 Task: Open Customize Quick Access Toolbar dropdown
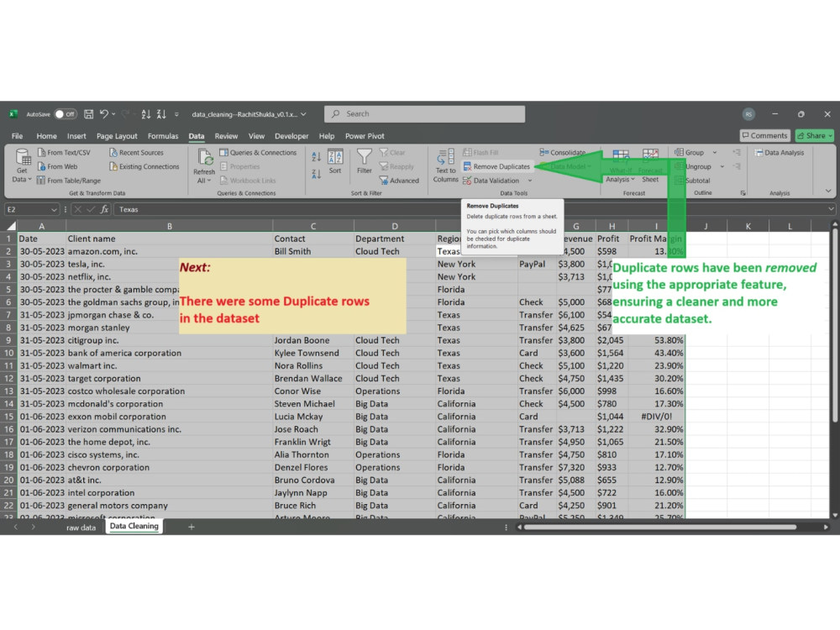[176, 114]
